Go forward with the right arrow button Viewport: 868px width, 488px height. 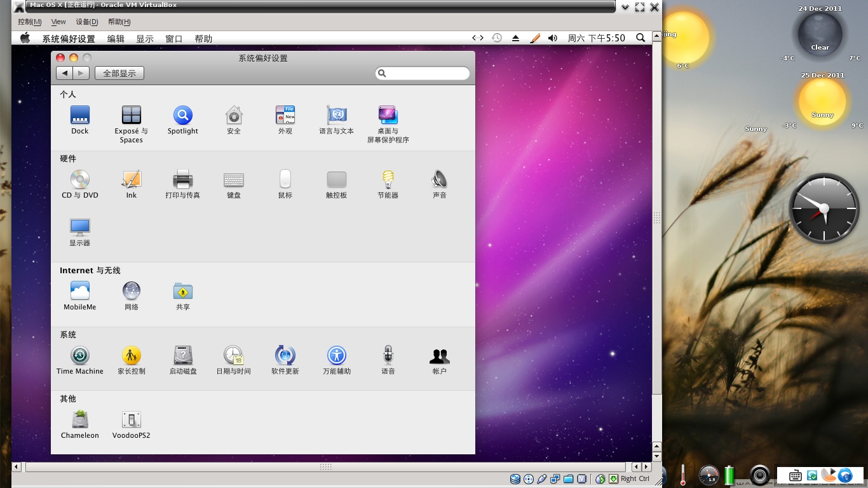81,73
